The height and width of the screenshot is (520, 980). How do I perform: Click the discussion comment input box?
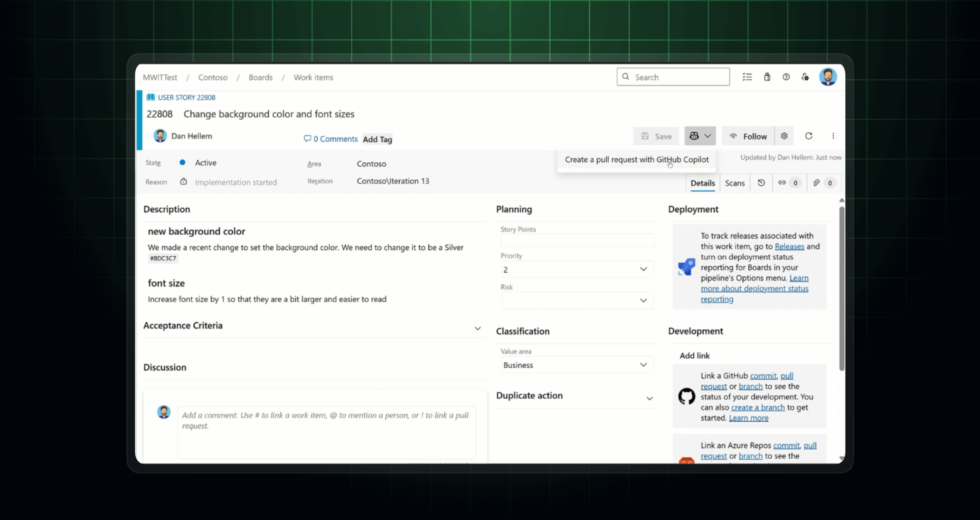tap(326, 431)
